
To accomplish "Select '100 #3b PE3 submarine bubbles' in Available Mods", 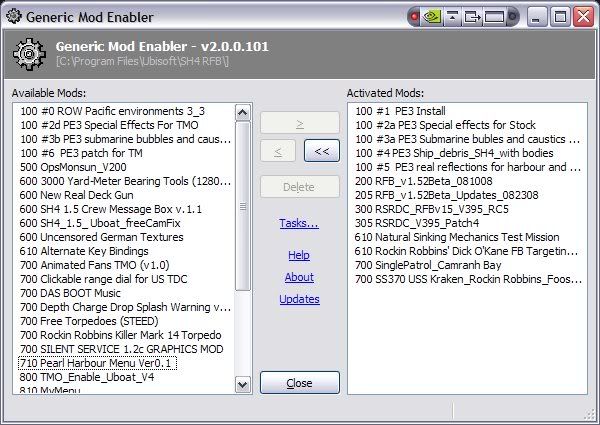I will pos(126,139).
